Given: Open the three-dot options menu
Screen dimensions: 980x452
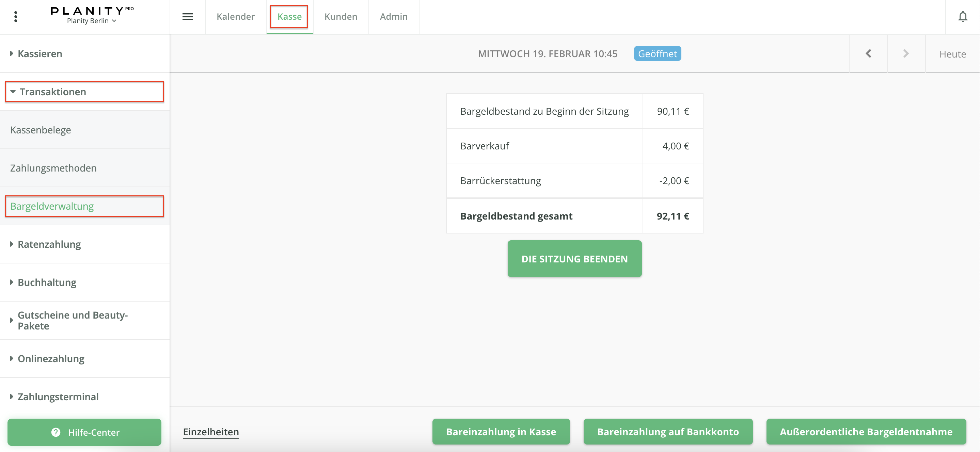Looking at the screenshot, I should pyautogui.click(x=16, y=17).
